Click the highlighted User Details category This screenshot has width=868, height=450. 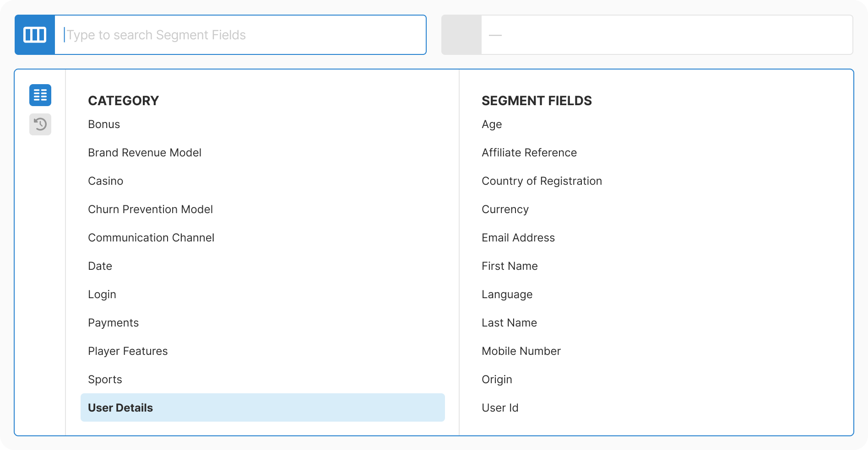tap(120, 407)
